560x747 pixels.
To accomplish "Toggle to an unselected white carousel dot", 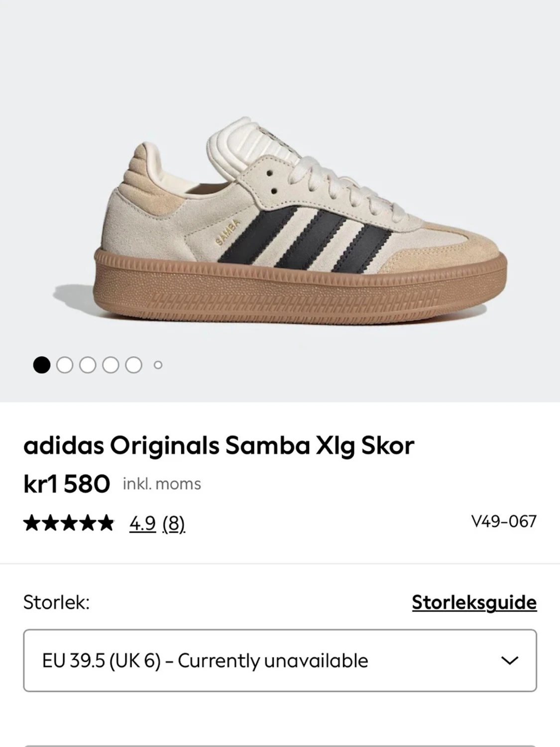I will click(65, 365).
